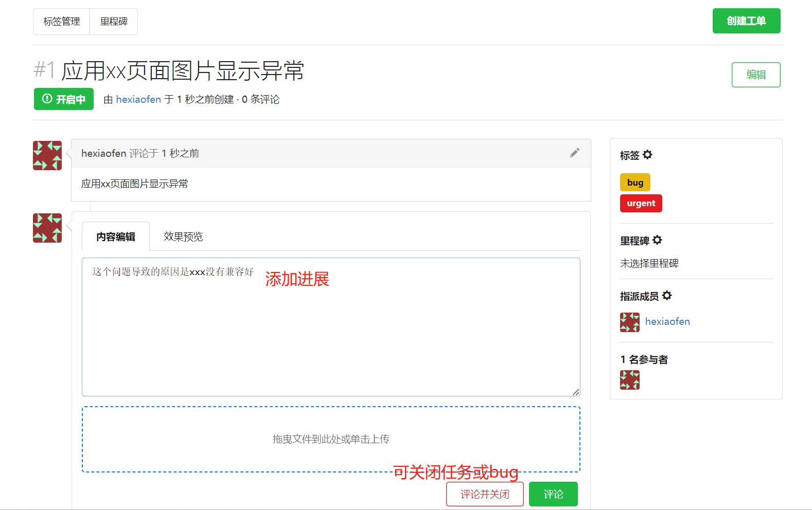Image resolution: width=812 pixels, height=510 pixels.
Task: Submit with the green 评论 button
Action: click(x=553, y=494)
